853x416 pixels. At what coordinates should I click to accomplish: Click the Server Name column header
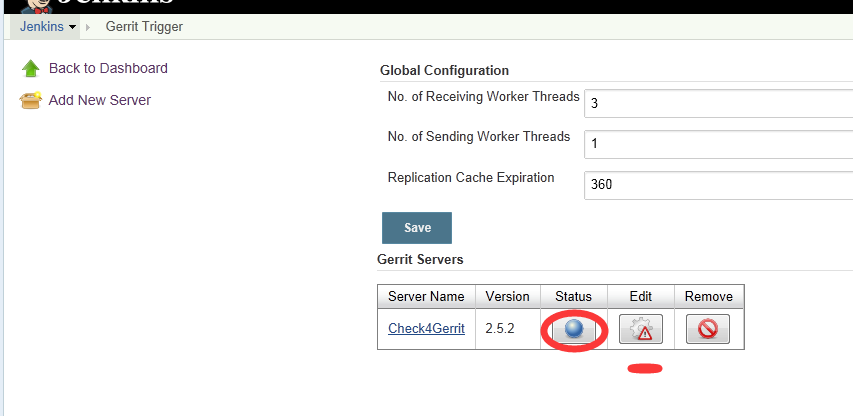[x=426, y=296]
